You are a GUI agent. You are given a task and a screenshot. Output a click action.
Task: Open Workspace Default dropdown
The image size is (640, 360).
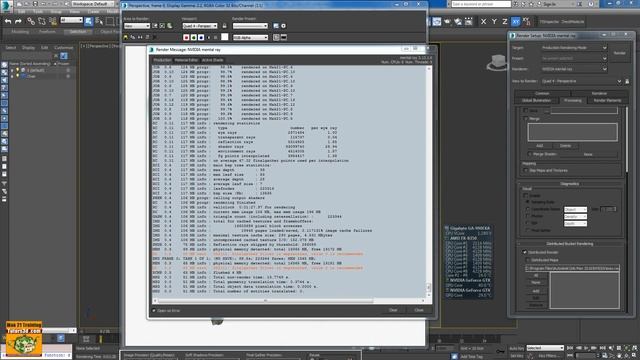click(93, 4)
